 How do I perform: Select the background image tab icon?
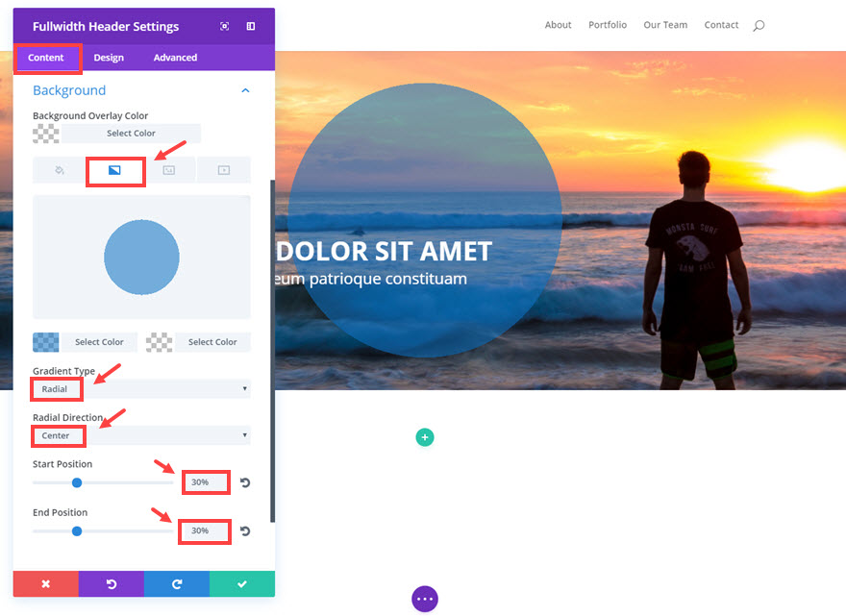pos(169,170)
